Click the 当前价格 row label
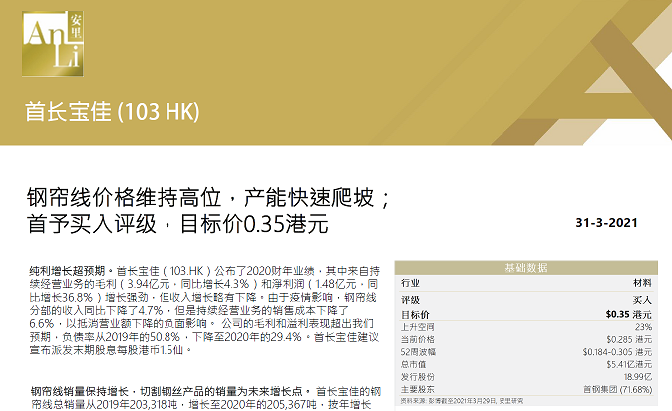 click(x=417, y=339)
